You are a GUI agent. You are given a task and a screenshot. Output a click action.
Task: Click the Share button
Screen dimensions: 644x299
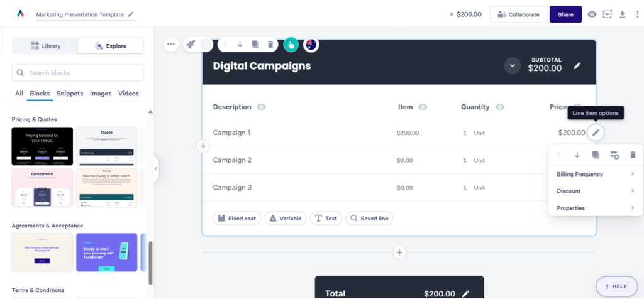click(x=565, y=14)
